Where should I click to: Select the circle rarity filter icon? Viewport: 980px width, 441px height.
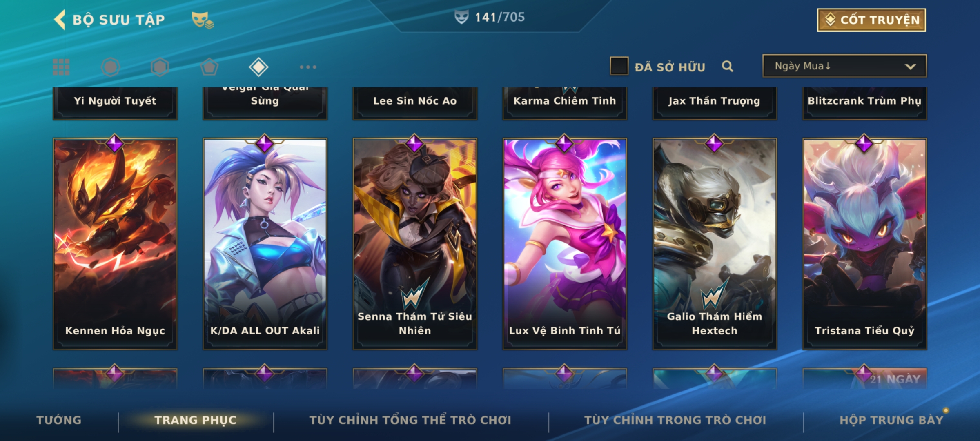111,67
